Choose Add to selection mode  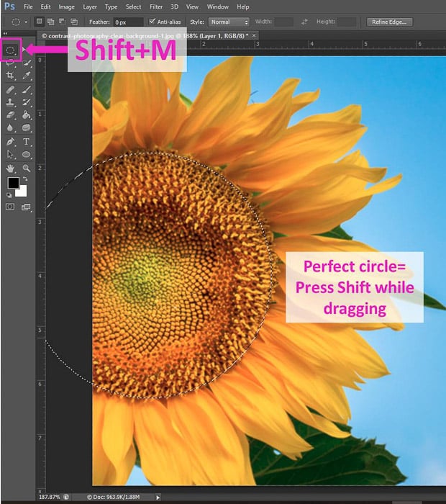pos(51,22)
